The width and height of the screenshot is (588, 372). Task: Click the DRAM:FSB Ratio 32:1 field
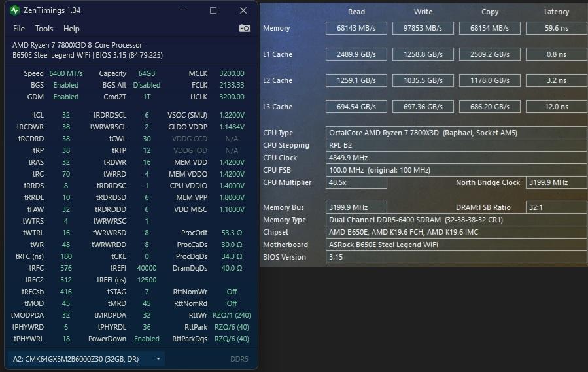pos(557,207)
